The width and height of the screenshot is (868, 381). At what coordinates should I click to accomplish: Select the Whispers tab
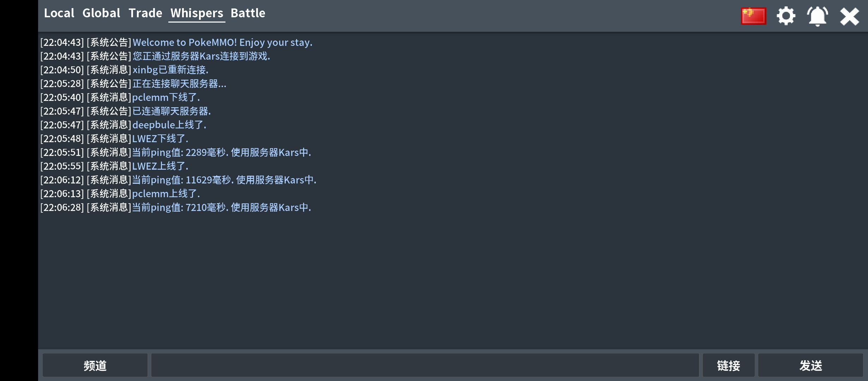click(x=197, y=14)
